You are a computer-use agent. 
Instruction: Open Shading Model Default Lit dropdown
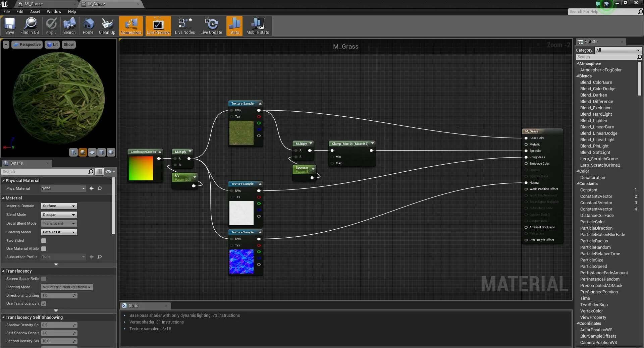point(59,232)
